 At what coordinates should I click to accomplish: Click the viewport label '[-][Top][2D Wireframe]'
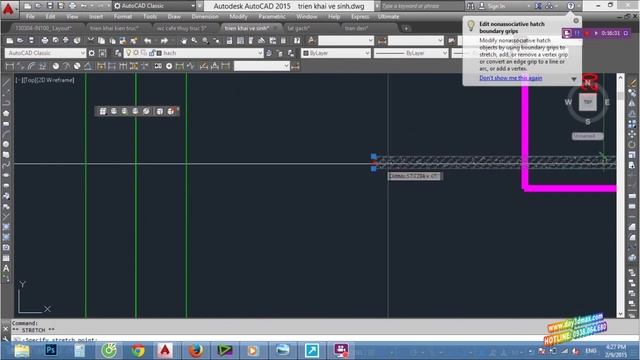coord(45,80)
